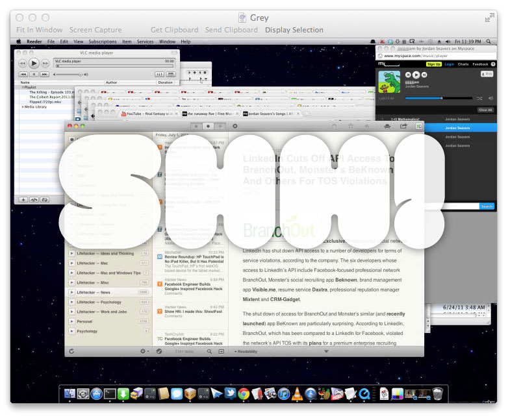Click VLC rewind button left of Play
The width and height of the screenshot is (508, 420).
pos(22,63)
